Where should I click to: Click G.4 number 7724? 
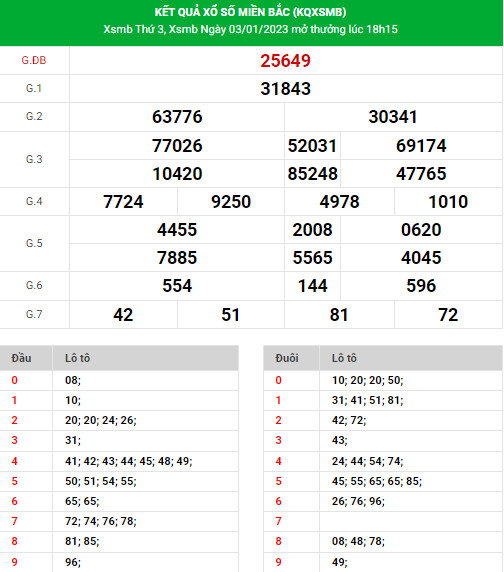pos(123,202)
